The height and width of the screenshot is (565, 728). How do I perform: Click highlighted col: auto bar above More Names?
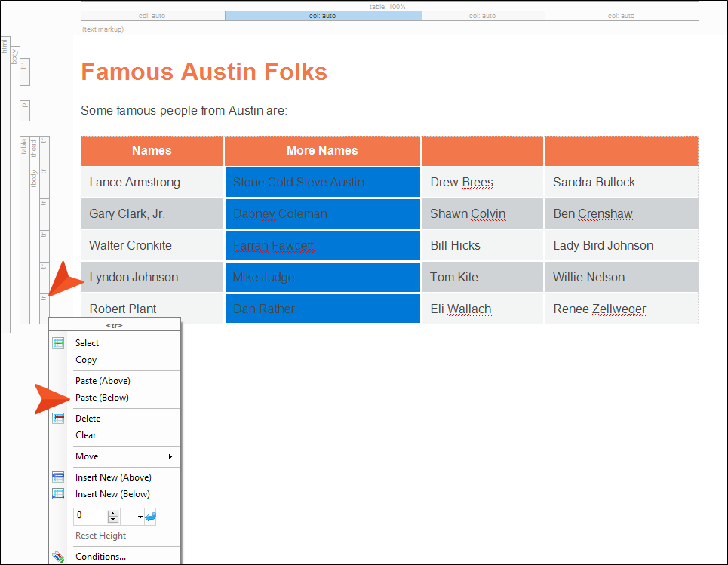(323, 16)
